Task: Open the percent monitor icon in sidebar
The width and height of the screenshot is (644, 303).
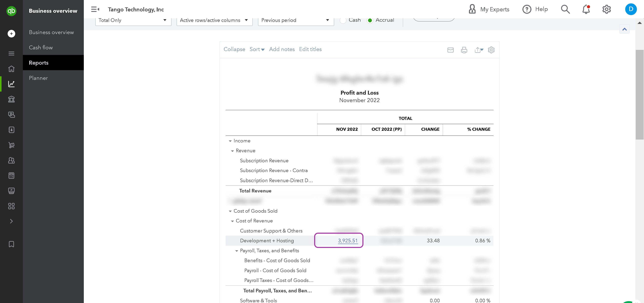Action: [x=11, y=191]
